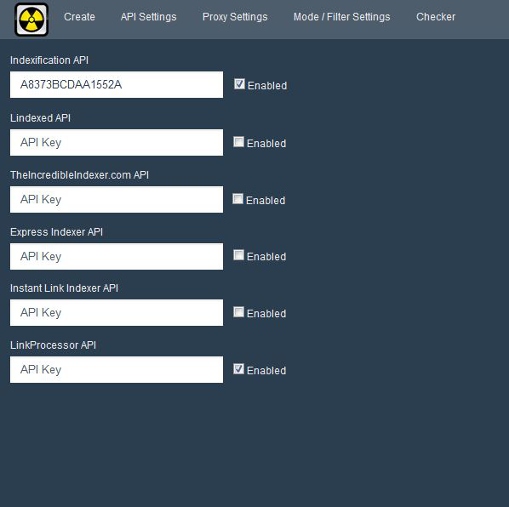Uncheck the LinkProcessor API Enabled box

tap(239, 369)
